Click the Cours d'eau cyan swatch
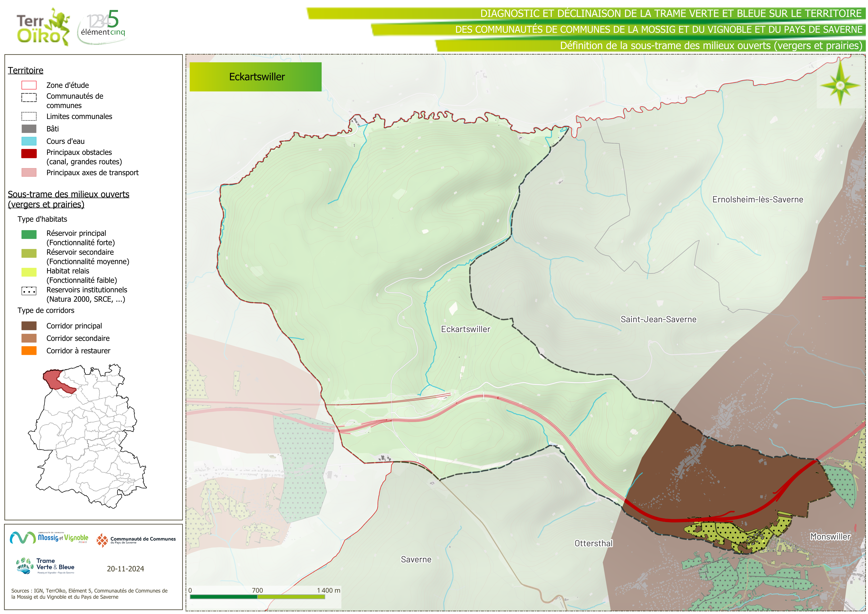Image resolution: width=868 pixels, height=614 pixels. tap(29, 141)
